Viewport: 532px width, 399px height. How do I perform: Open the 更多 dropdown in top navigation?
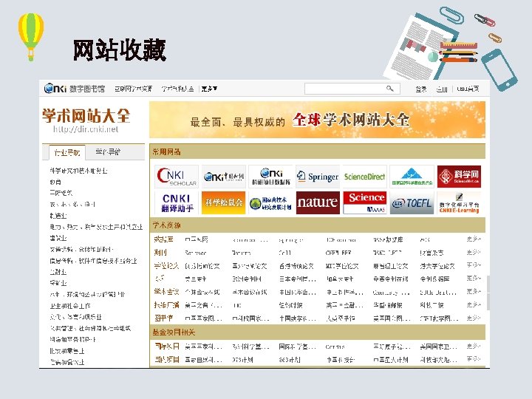[x=209, y=89]
